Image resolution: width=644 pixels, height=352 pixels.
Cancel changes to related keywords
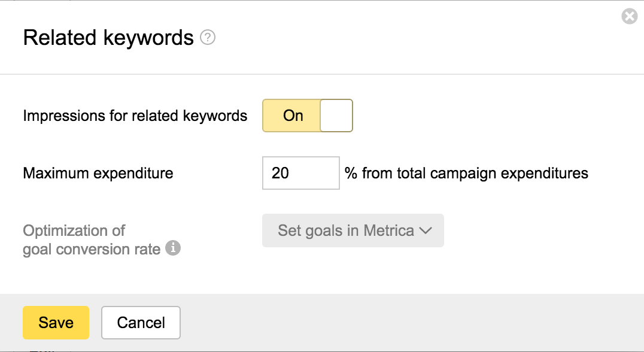(141, 323)
